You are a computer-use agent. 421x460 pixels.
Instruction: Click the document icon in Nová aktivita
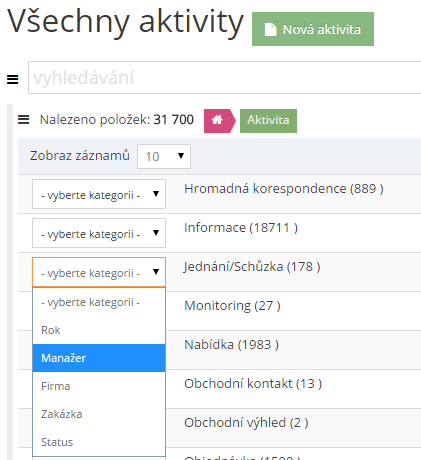tap(270, 29)
